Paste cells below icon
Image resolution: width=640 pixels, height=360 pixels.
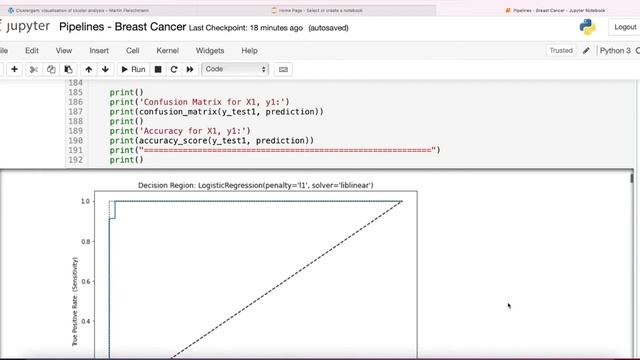pos(68,69)
